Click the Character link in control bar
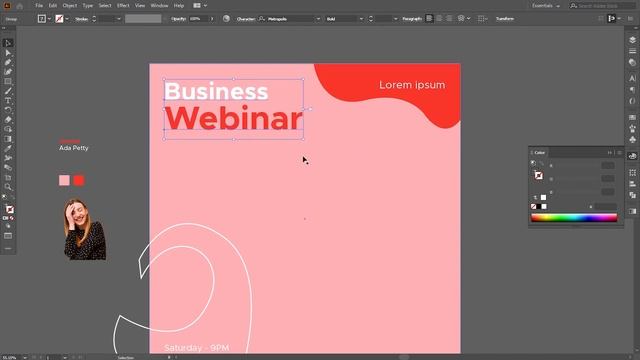This screenshot has height=360, width=640. [x=246, y=19]
